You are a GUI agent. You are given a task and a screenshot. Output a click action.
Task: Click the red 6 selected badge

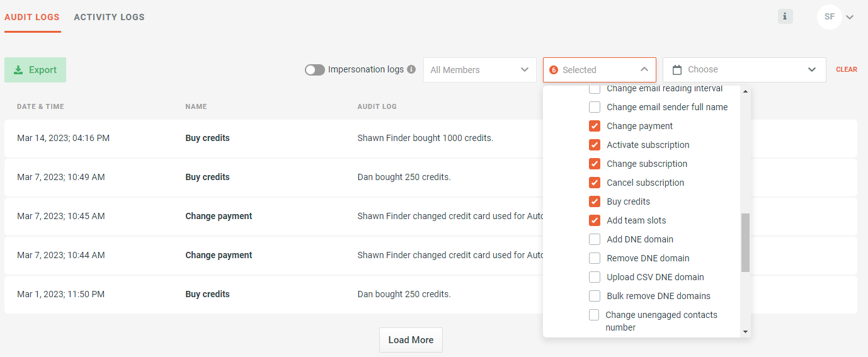pyautogui.click(x=554, y=70)
